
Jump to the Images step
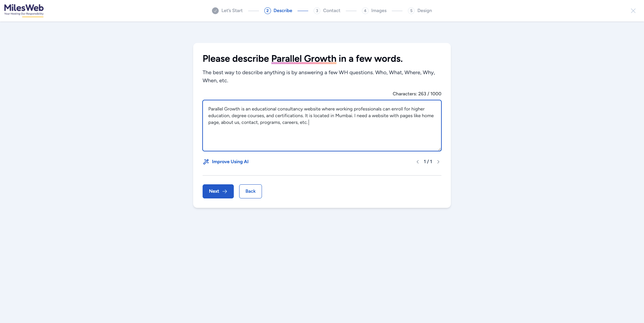(x=379, y=11)
